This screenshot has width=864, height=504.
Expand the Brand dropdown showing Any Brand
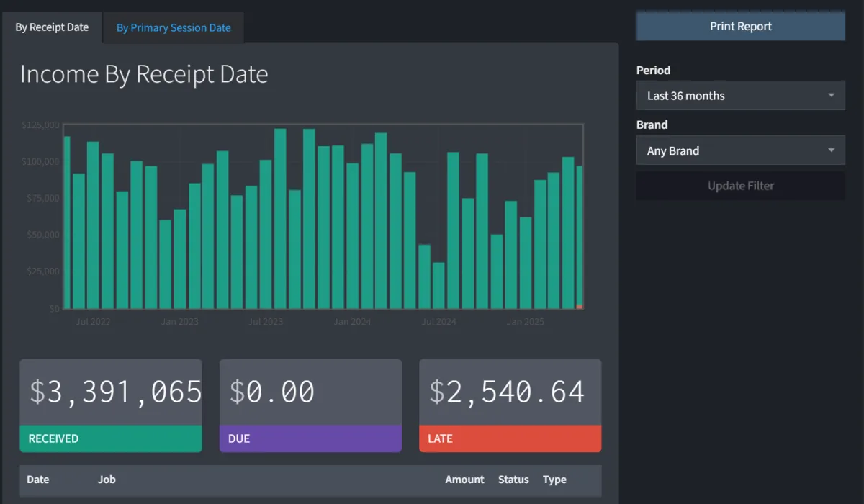(740, 151)
